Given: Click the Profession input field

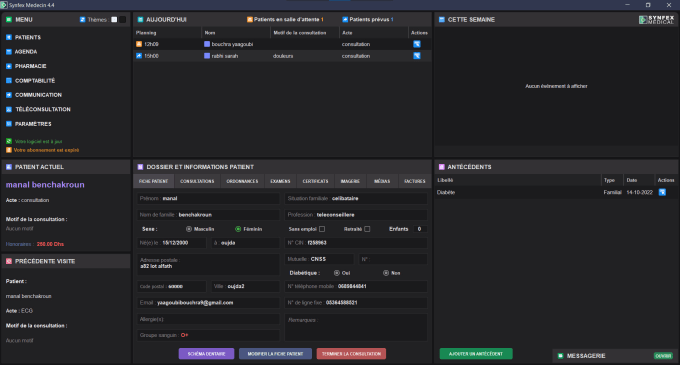Looking at the screenshot, I should tap(356, 215).
